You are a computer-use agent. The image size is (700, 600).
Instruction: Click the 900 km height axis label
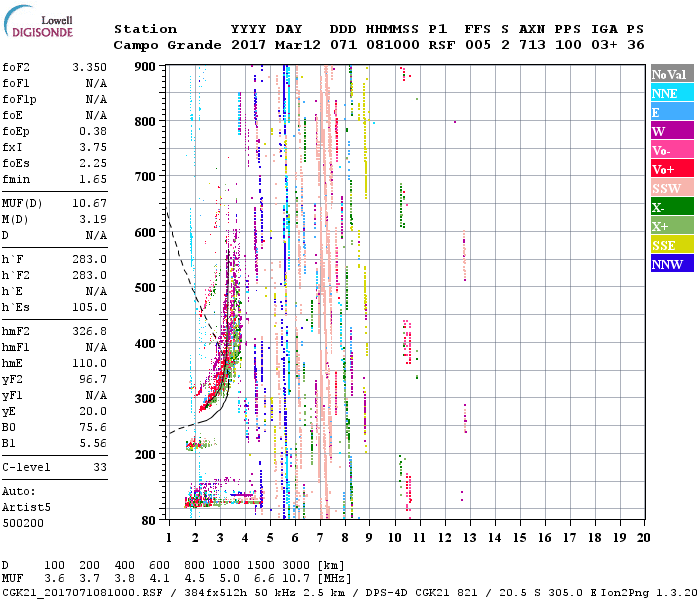(146, 67)
